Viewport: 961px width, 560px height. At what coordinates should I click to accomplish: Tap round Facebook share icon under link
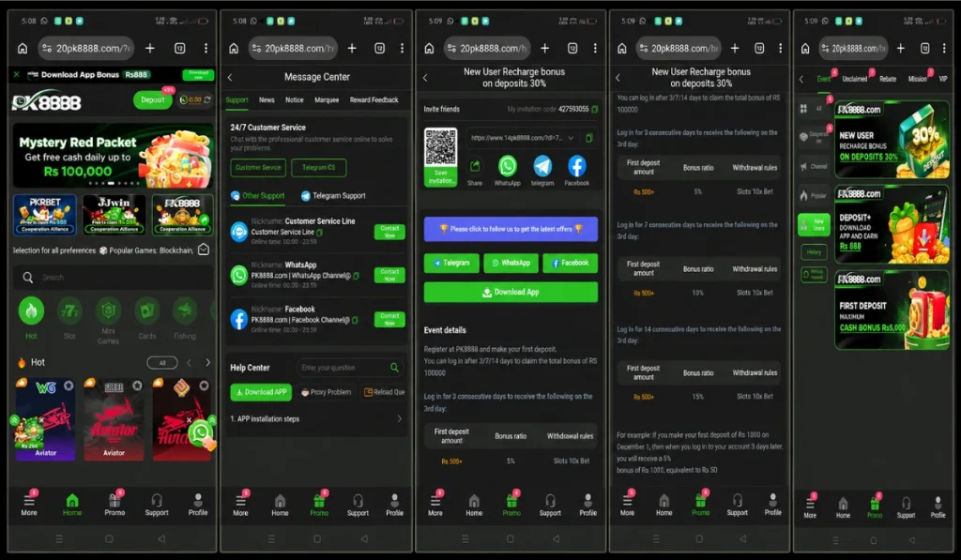(x=577, y=166)
